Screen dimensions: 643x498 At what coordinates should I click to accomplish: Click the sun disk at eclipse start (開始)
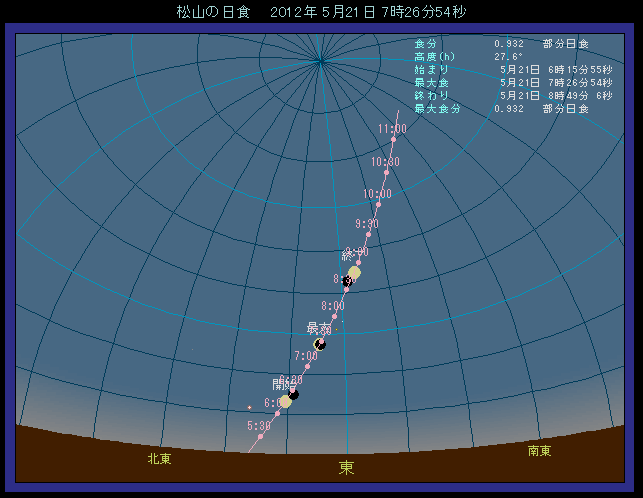pyautogui.click(x=285, y=402)
